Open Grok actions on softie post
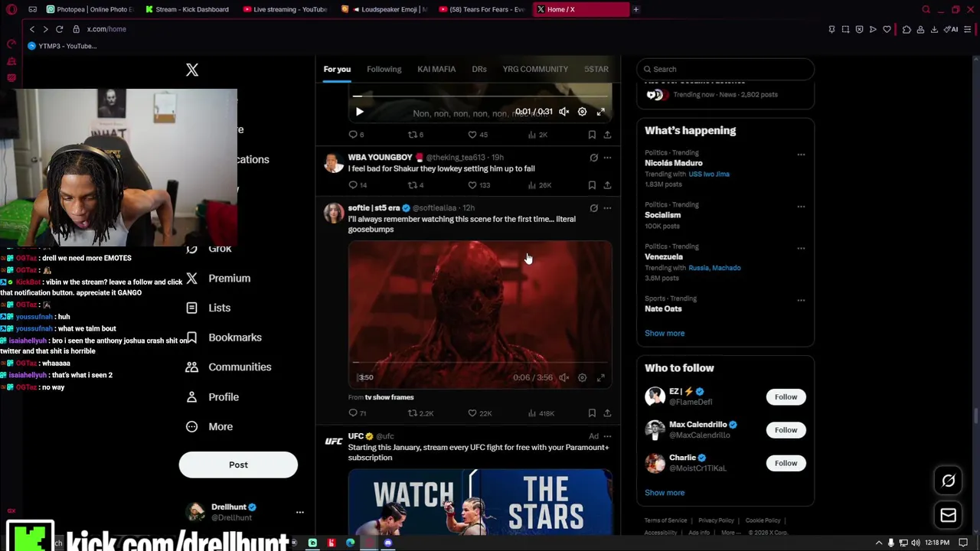This screenshot has height=551, width=980. [593, 208]
